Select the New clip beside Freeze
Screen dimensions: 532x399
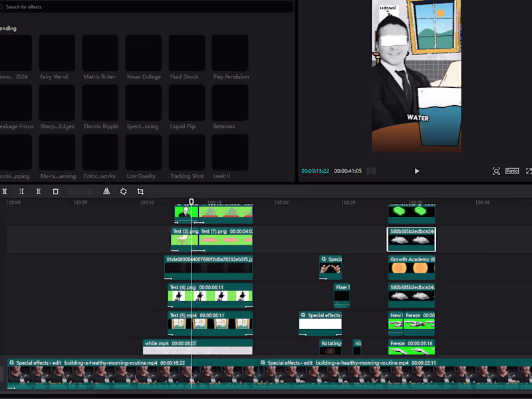(x=395, y=324)
